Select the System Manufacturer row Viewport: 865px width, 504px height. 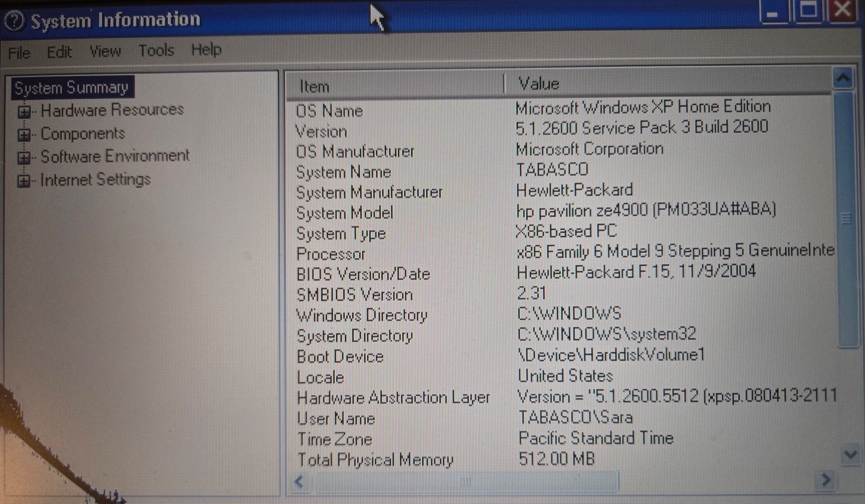[562, 192]
